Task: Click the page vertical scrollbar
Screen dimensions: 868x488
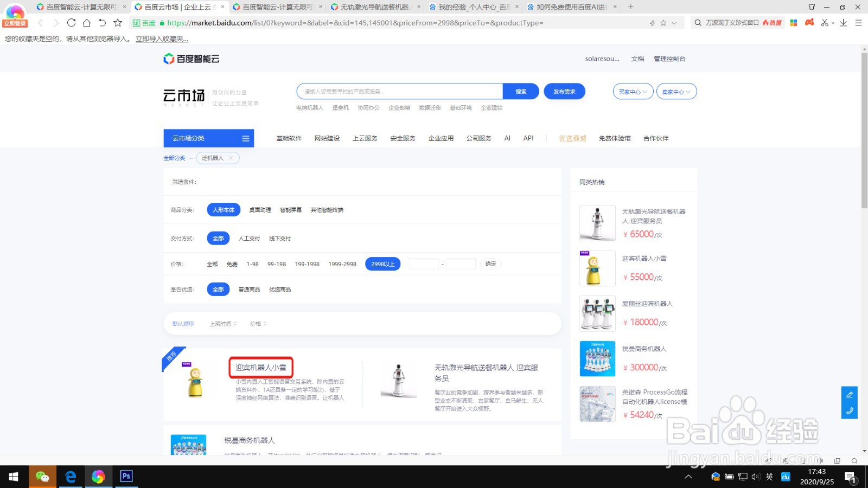Action: click(864, 130)
